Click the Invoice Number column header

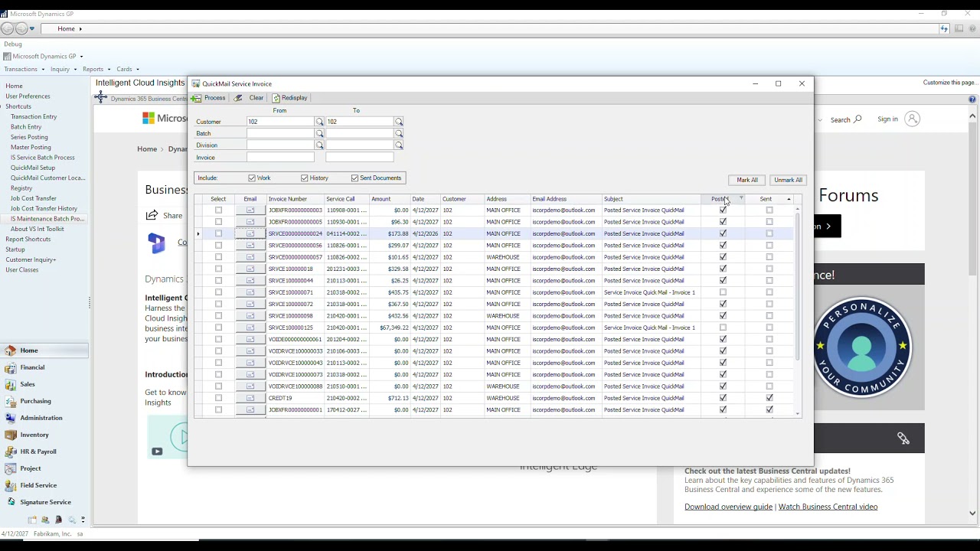pos(296,199)
